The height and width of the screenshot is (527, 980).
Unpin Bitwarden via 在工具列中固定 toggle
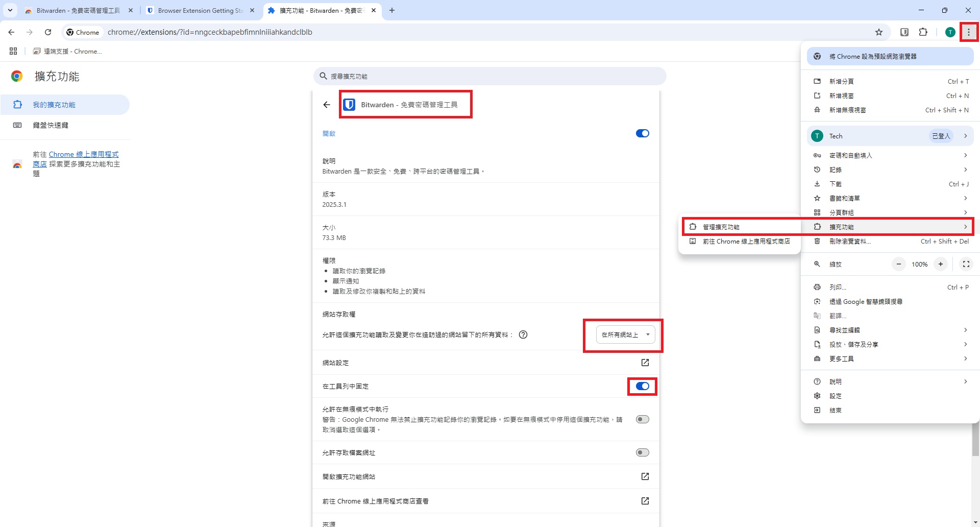click(x=642, y=387)
